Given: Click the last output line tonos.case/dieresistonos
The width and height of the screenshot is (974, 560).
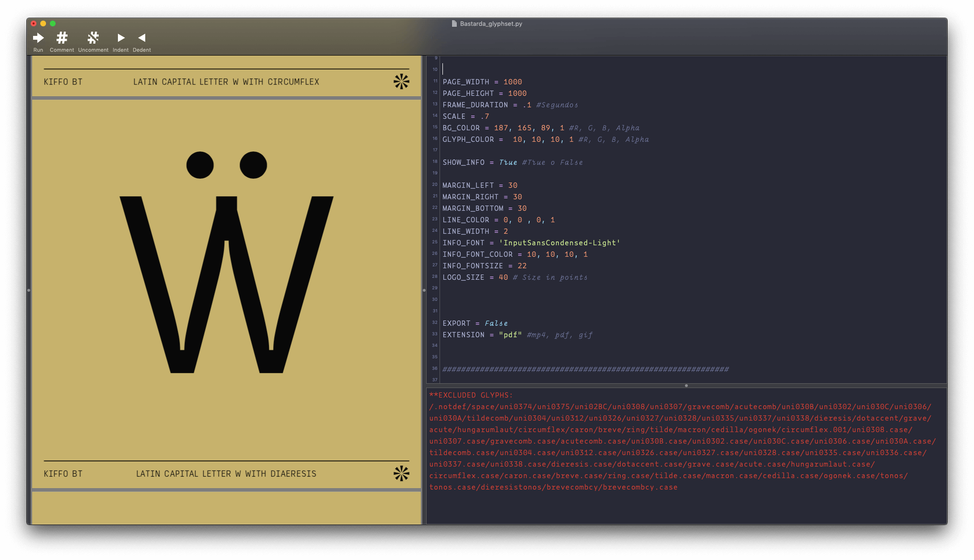Looking at the screenshot, I should point(553,487).
